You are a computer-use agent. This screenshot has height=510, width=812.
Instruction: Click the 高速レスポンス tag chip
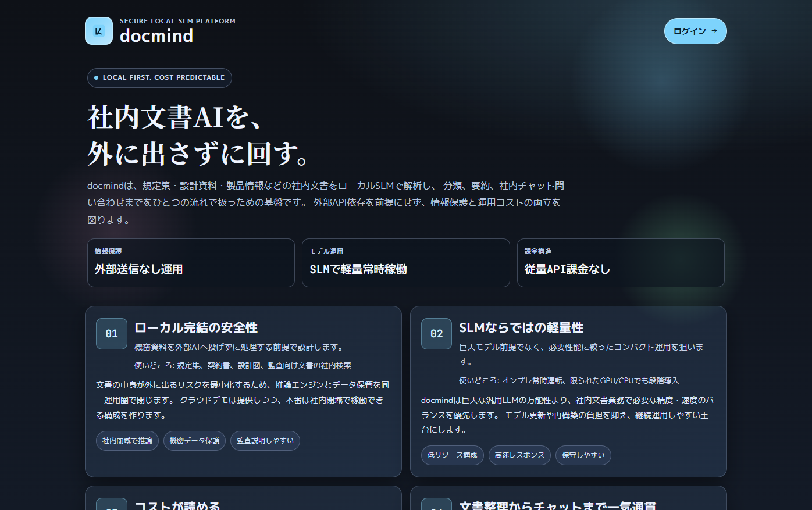point(519,455)
